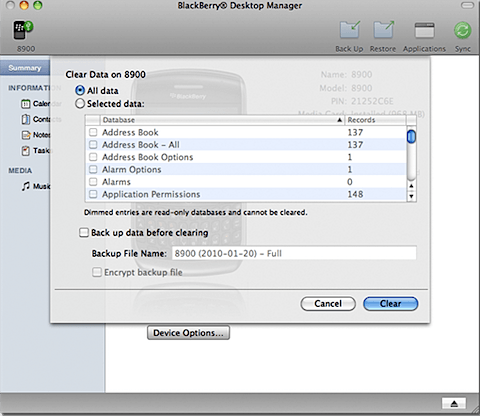Check the Address Book - All checkbox
This screenshot has height=416, width=480.
[x=93, y=145]
